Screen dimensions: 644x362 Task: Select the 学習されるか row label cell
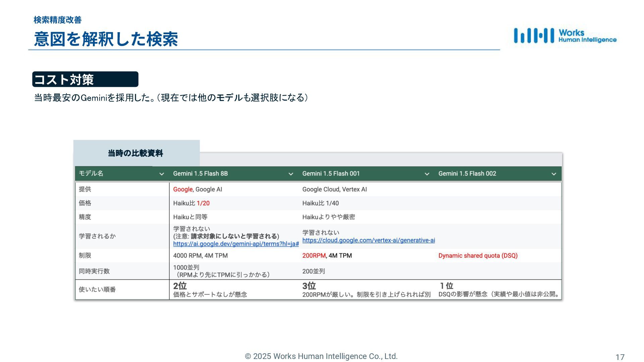[97, 236]
